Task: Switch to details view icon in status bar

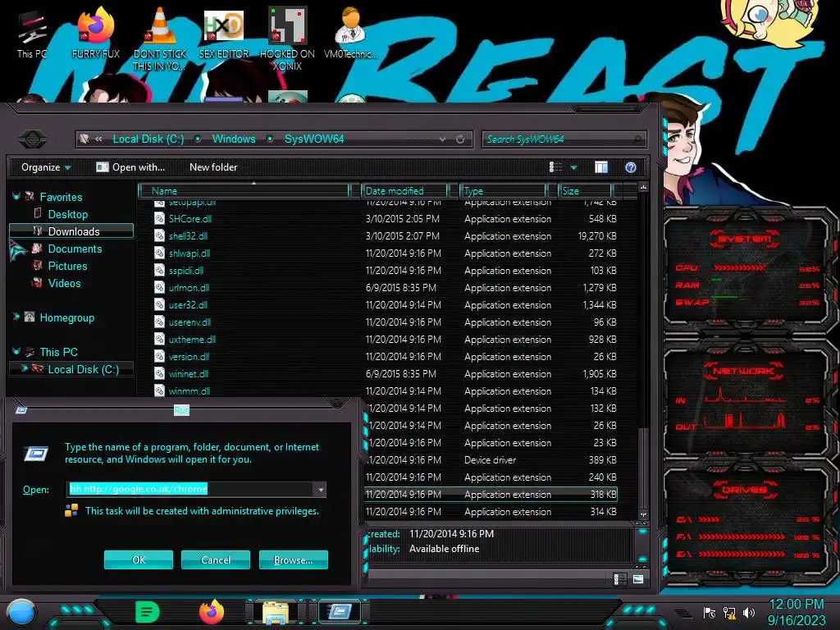Action: point(619,579)
